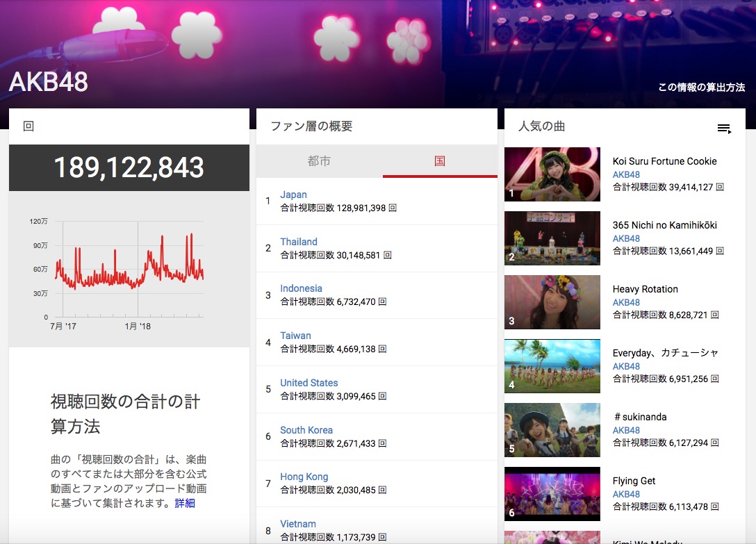The width and height of the screenshot is (756, 544).
Task: Switch to the 都市 (cities) tab
Action: pyautogui.click(x=319, y=161)
